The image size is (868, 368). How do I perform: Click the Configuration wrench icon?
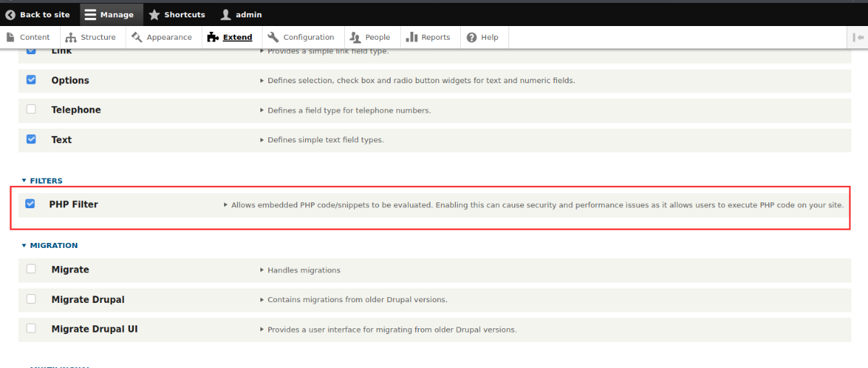point(273,38)
